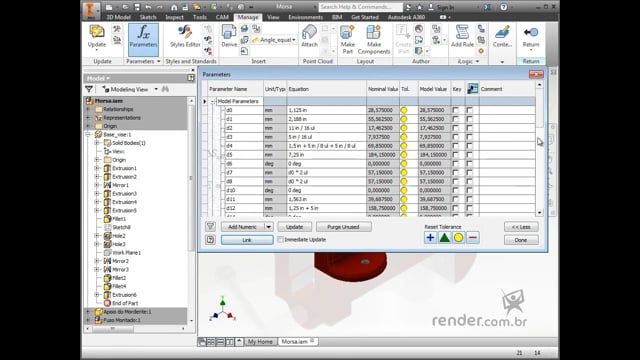Click the blue plus tolerance icon

point(430,238)
